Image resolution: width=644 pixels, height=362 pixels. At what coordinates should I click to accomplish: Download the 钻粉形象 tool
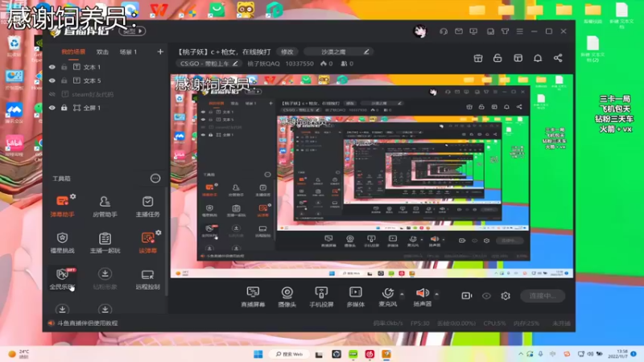(x=105, y=278)
